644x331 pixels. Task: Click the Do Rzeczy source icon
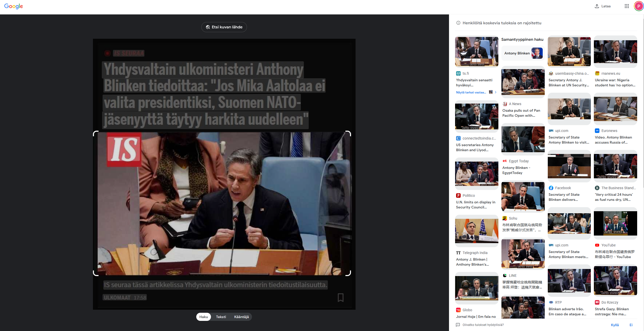tap(597, 302)
